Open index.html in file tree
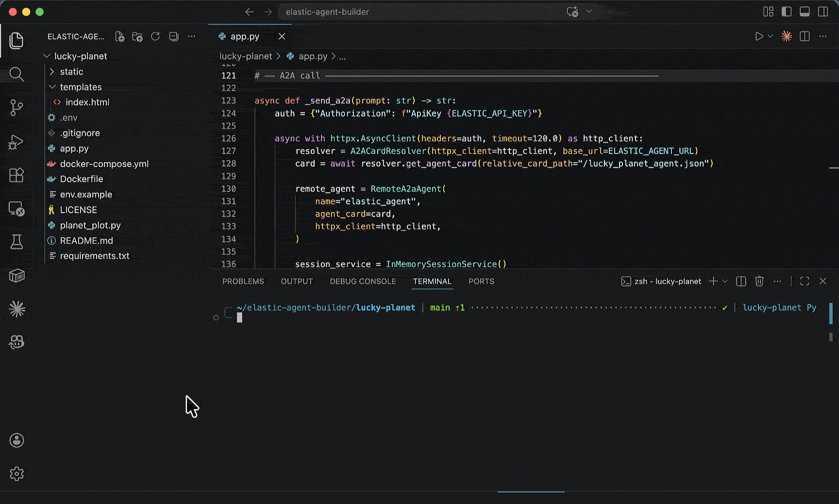Image resolution: width=839 pixels, height=504 pixels. 87,102
